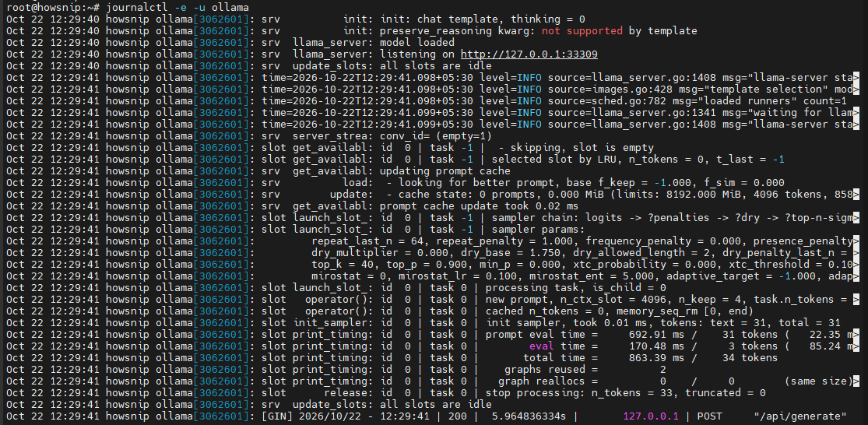
Task: Click the "/api/generate" path
Action: click(x=800, y=416)
